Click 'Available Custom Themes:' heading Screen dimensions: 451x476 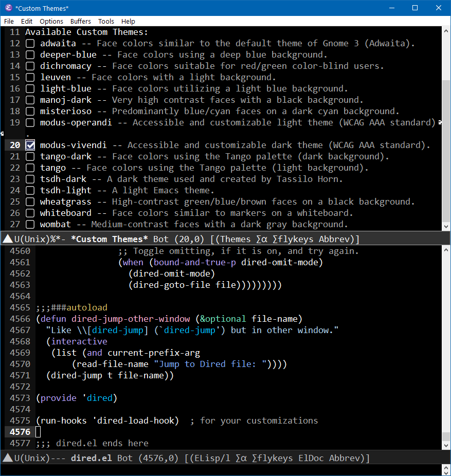[86, 32]
